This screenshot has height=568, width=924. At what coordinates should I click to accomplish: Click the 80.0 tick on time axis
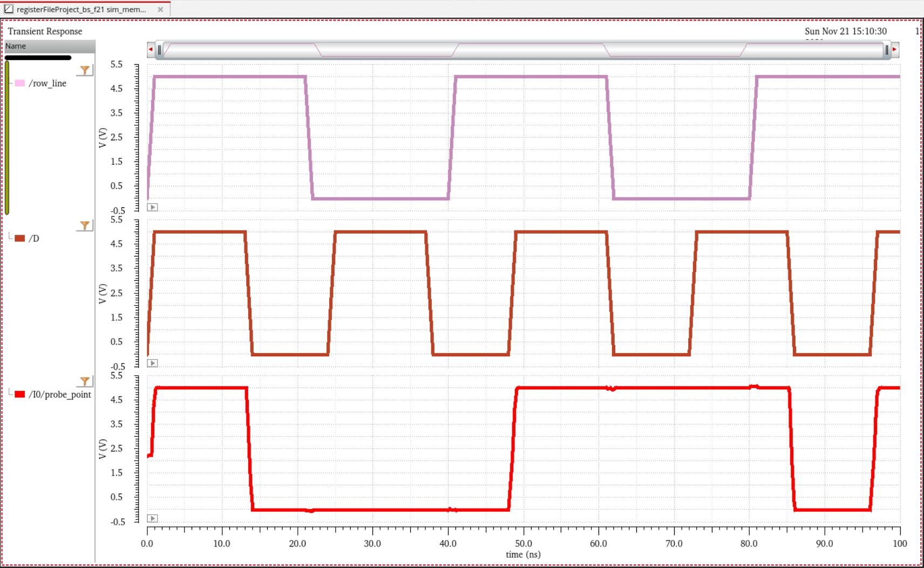[x=749, y=544]
